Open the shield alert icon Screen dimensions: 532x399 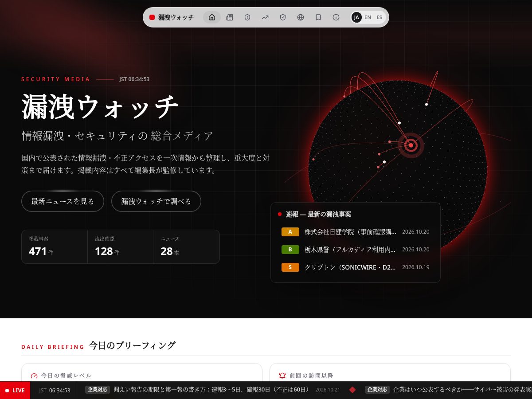click(247, 17)
